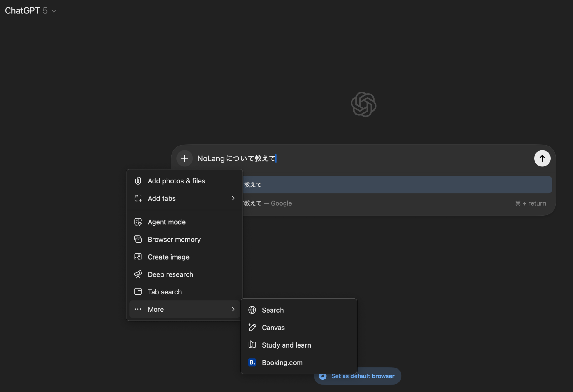Open the ChatGPT 5 model selector

point(30,11)
